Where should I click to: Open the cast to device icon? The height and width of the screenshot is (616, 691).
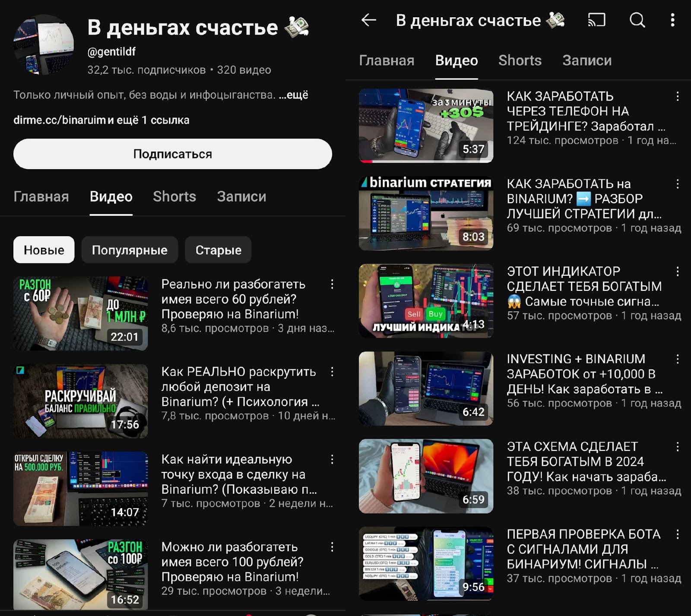tap(597, 20)
